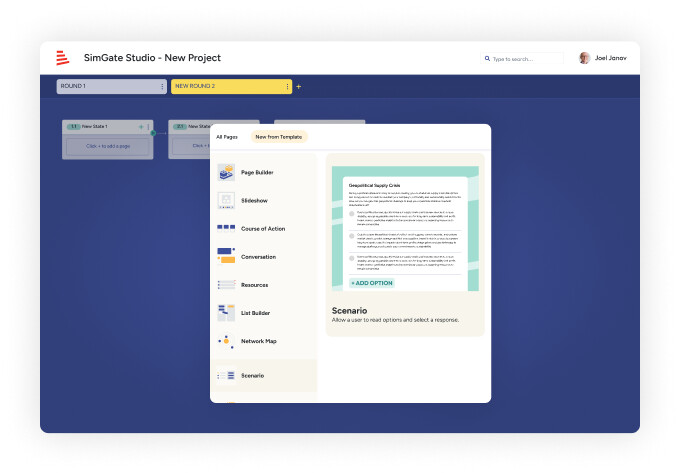
Task: Click the + ADD OPTION button in preview
Action: coord(372,283)
